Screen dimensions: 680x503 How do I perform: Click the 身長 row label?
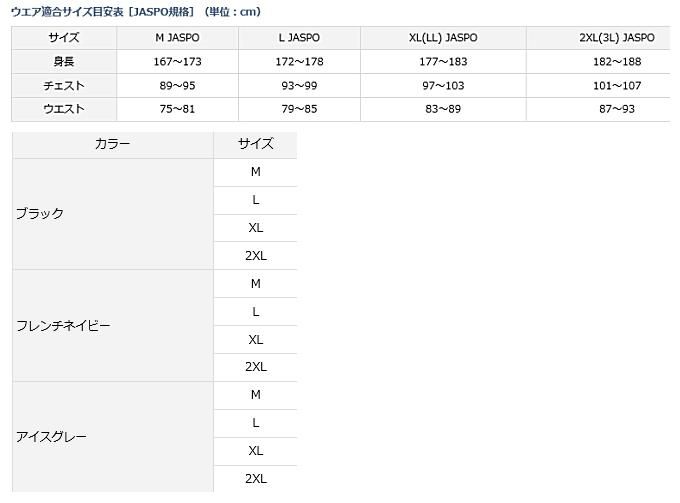click(x=64, y=62)
